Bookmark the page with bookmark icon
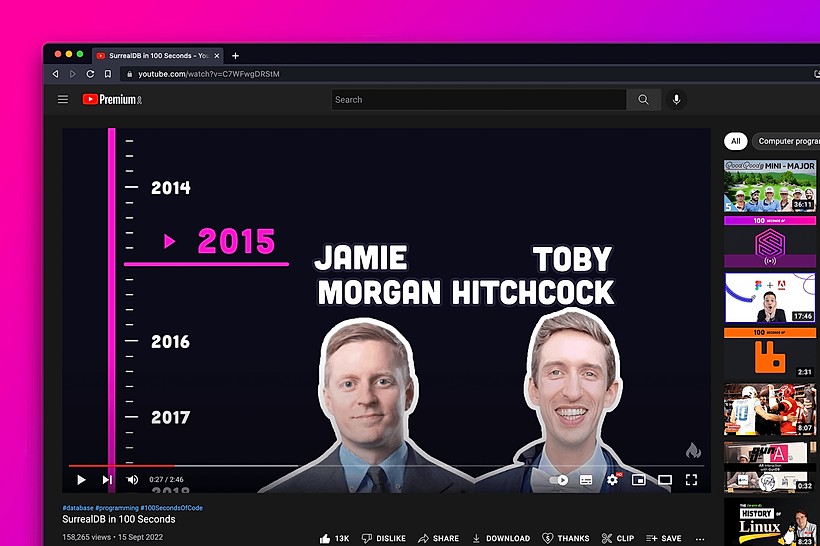The height and width of the screenshot is (546, 820). [108, 74]
